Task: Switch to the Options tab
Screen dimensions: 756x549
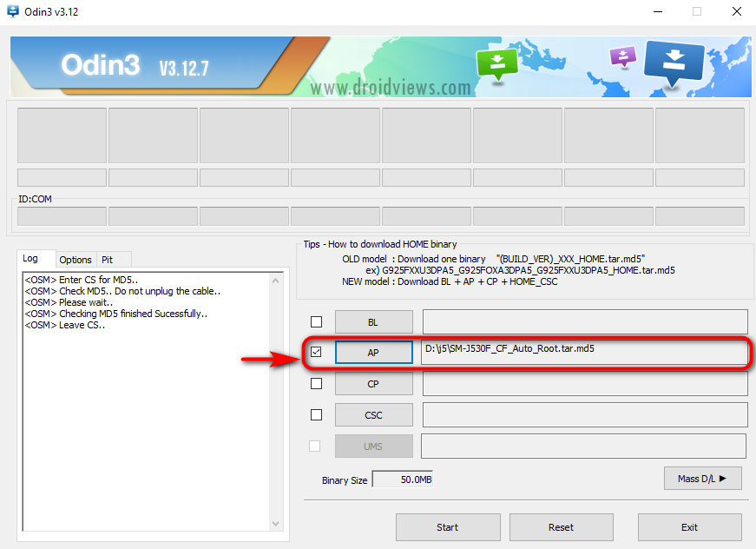Action: click(76, 260)
